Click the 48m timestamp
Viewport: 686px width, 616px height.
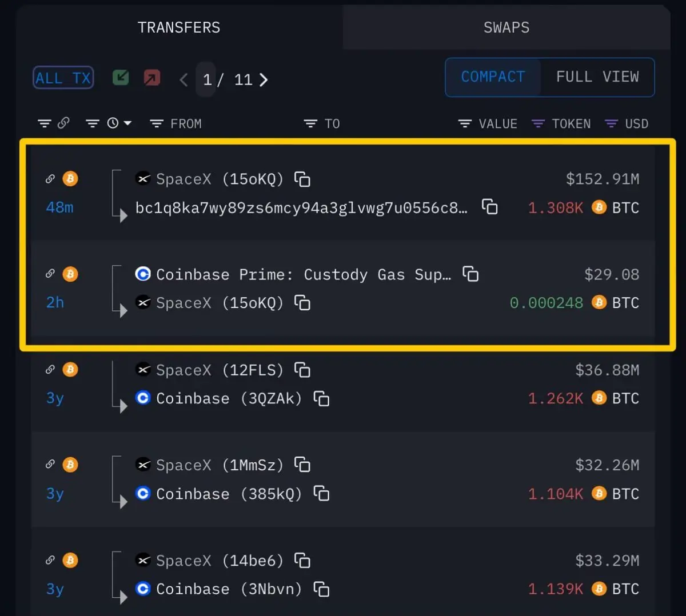[x=59, y=207]
